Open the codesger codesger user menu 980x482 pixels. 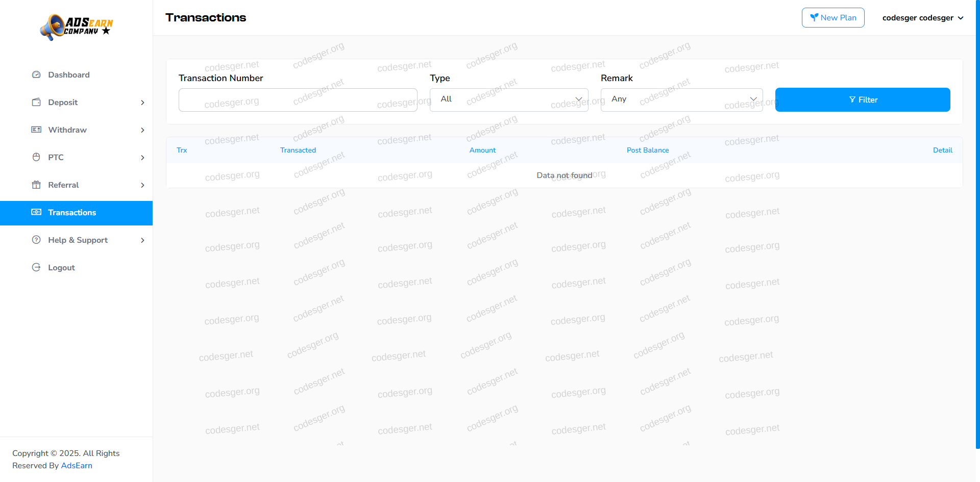pos(922,18)
